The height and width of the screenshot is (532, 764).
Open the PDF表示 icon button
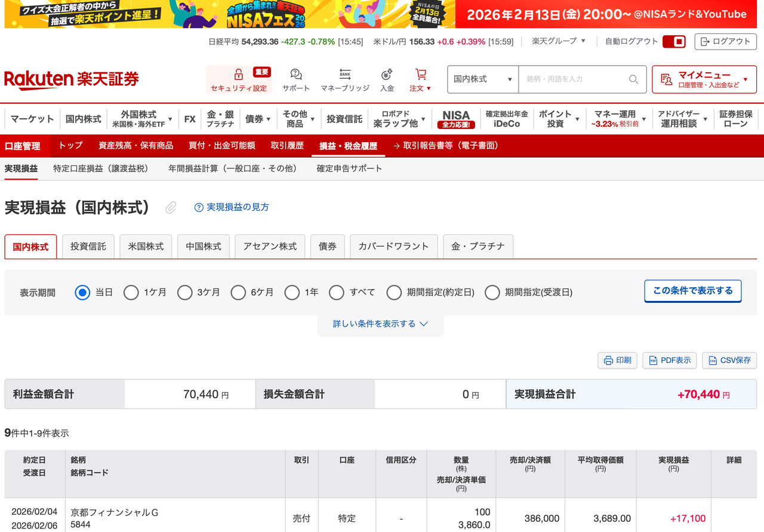pos(653,360)
